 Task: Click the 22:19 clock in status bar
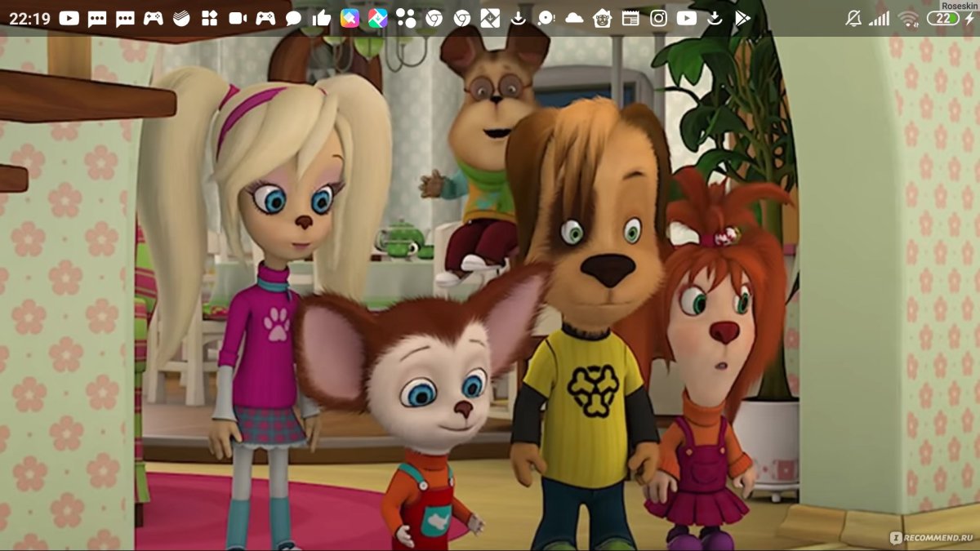point(29,18)
